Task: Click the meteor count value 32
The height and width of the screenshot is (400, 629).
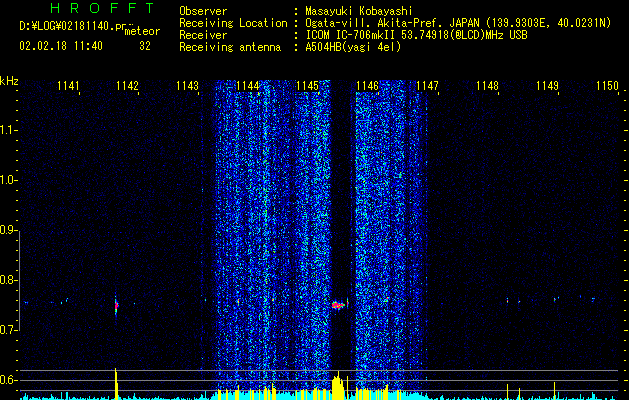Action: tap(145, 46)
